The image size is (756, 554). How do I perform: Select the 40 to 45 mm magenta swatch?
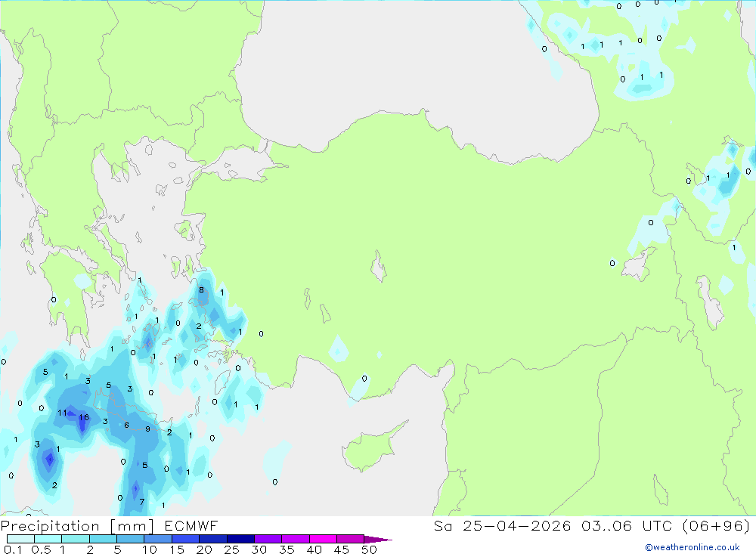click(323, 539)
